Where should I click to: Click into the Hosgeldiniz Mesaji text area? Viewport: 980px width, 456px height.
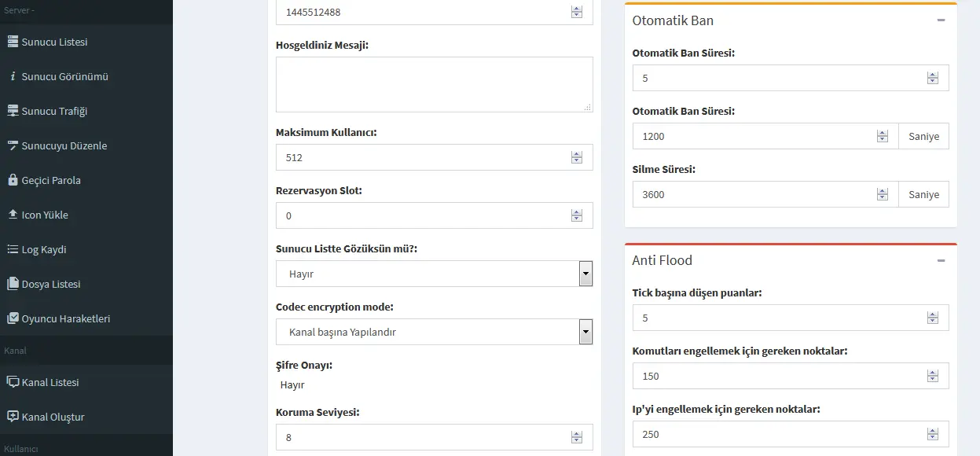click(434, 84)
